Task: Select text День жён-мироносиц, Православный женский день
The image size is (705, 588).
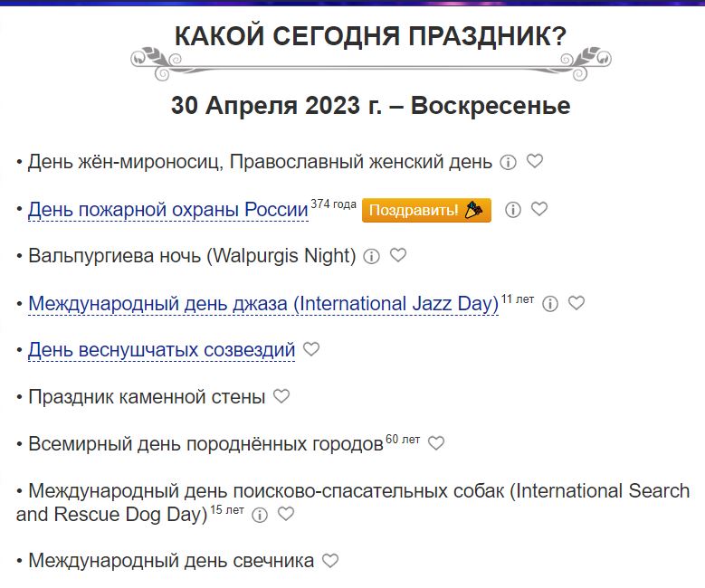Action: [260, 162]
